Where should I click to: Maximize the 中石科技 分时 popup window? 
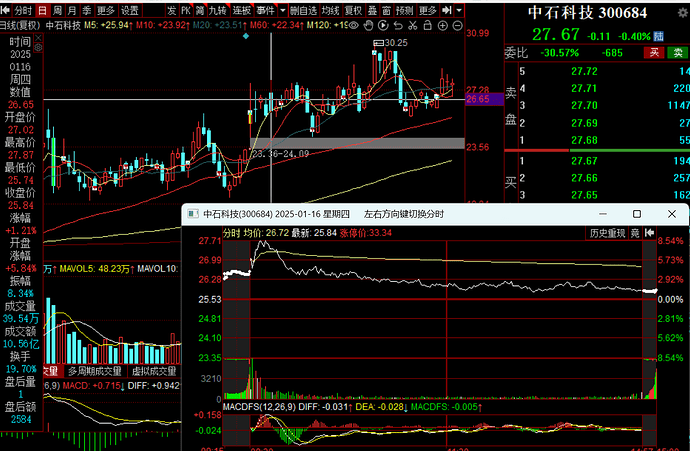pyautogui.click(x=637, y=214)
